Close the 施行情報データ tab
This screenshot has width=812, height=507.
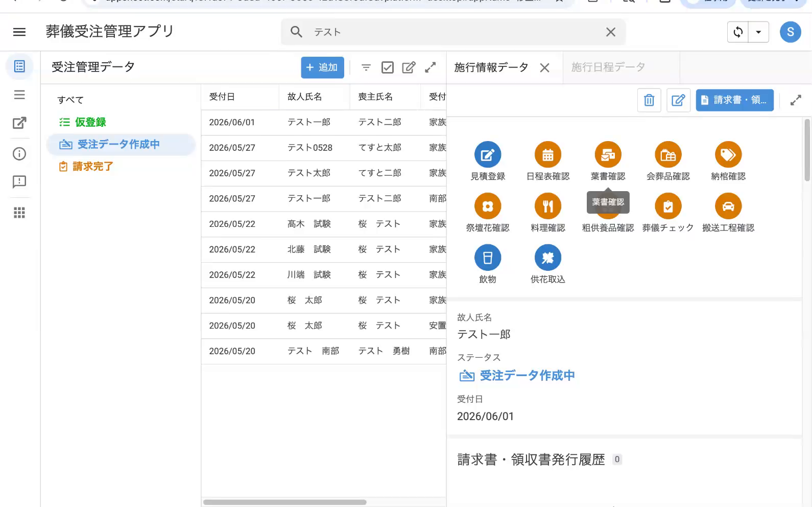pos(545,68)
